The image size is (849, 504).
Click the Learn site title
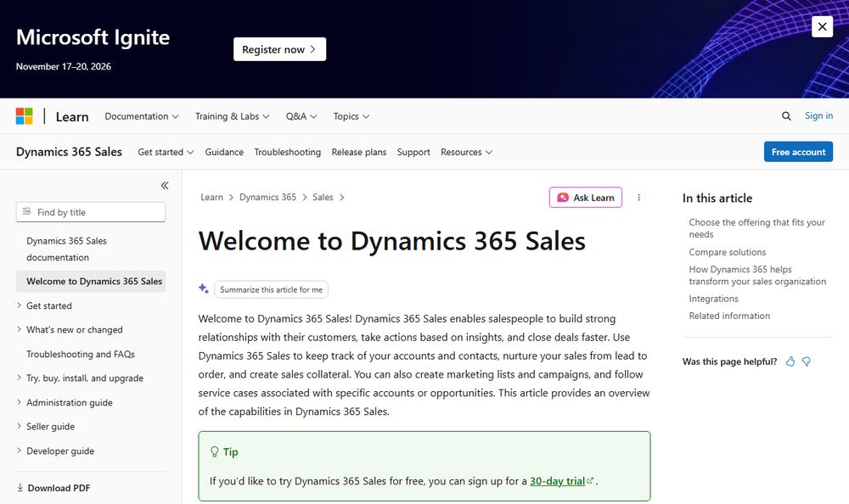pos(72,116)
